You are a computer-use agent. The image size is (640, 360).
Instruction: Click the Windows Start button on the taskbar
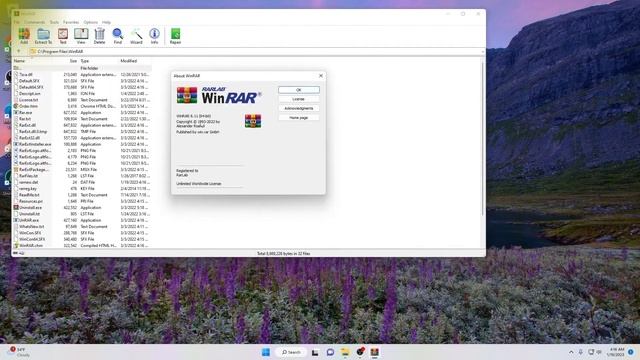pyautogui.click(x=266, y=352)
